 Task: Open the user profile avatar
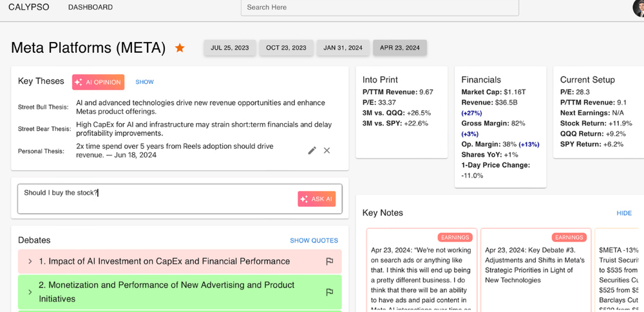(x=638, y=6)
